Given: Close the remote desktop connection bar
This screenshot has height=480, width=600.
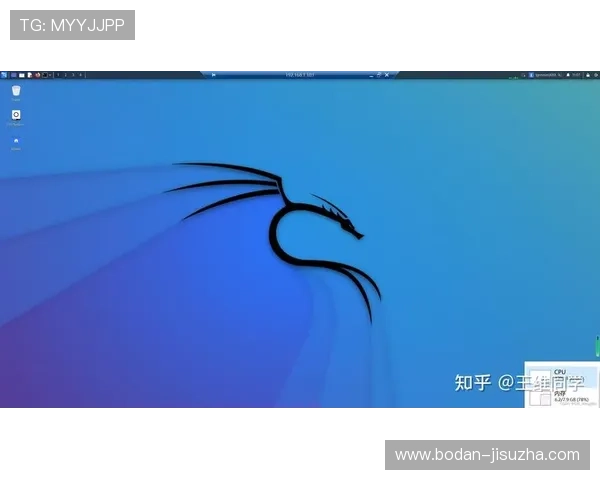Looking at the screenshot, I should [x=387, y=75].
